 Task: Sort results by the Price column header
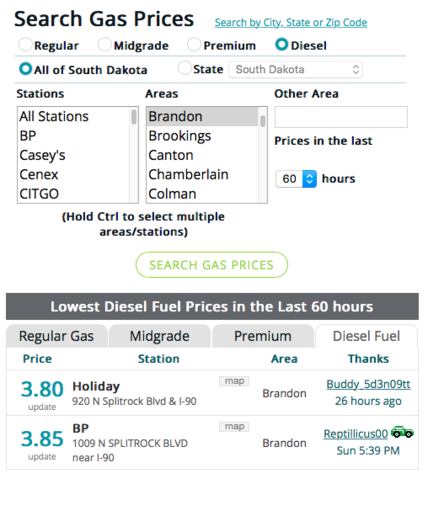[x=37, y=359]
